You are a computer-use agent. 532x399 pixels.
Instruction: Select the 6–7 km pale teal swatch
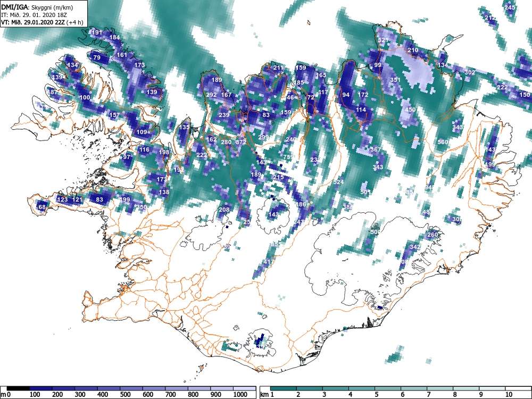[x=414, y=388]
